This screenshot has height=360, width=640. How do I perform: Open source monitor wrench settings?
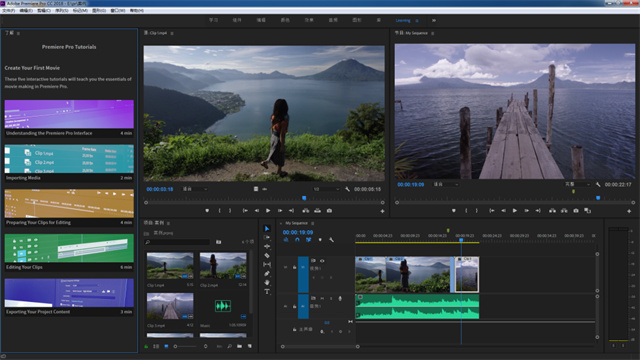click(x=347, y=189)
